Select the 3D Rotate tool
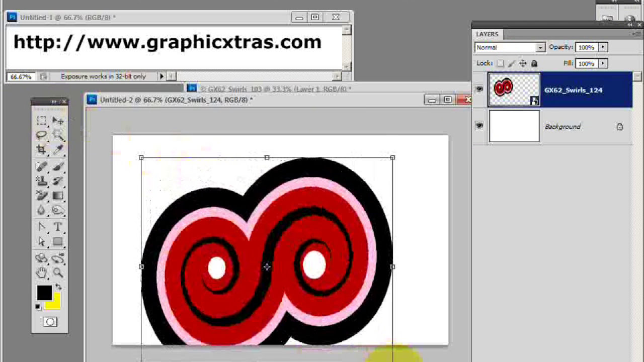The image size is (644, 362). pyautogui.click(x=42, y=258)
